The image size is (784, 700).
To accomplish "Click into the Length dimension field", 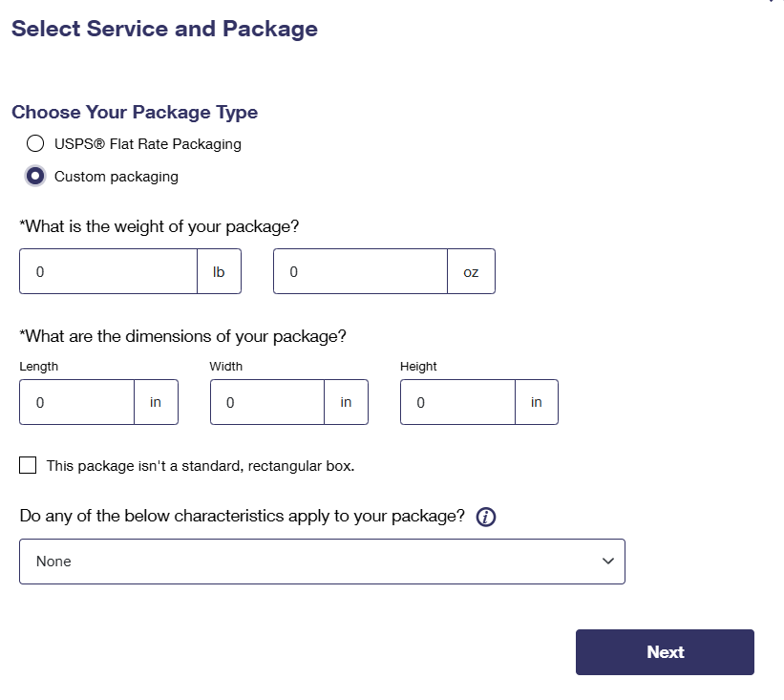I will coord(77,402).
